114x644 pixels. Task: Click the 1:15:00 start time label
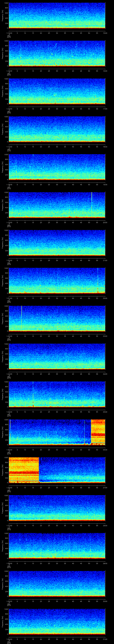click(x=9, y=71)
